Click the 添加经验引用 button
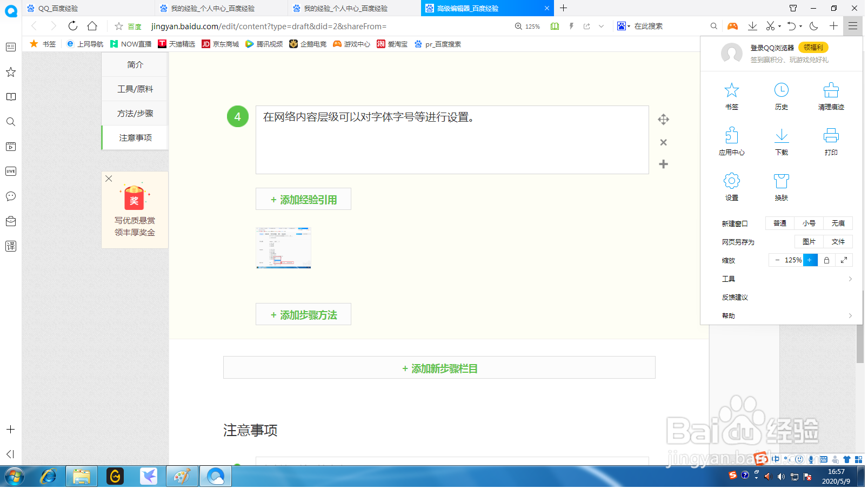 pyautogui.click(x=303, y=199)
